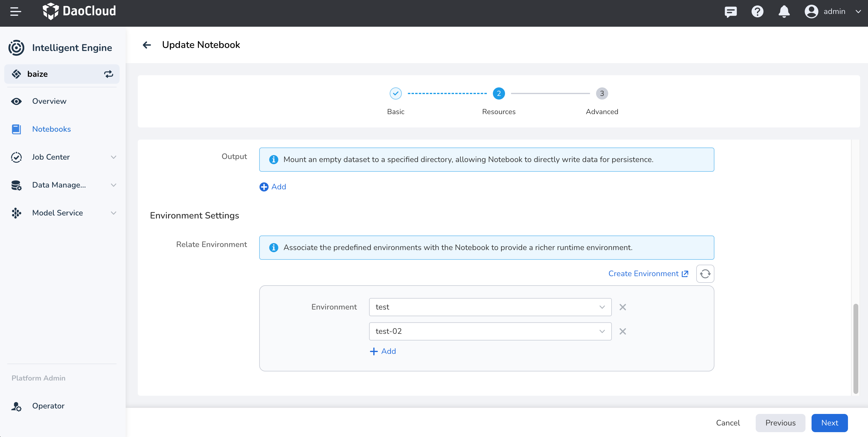Click the Model Service sidebar icon
The image size is (868, 437).
(x=16, y=212)
